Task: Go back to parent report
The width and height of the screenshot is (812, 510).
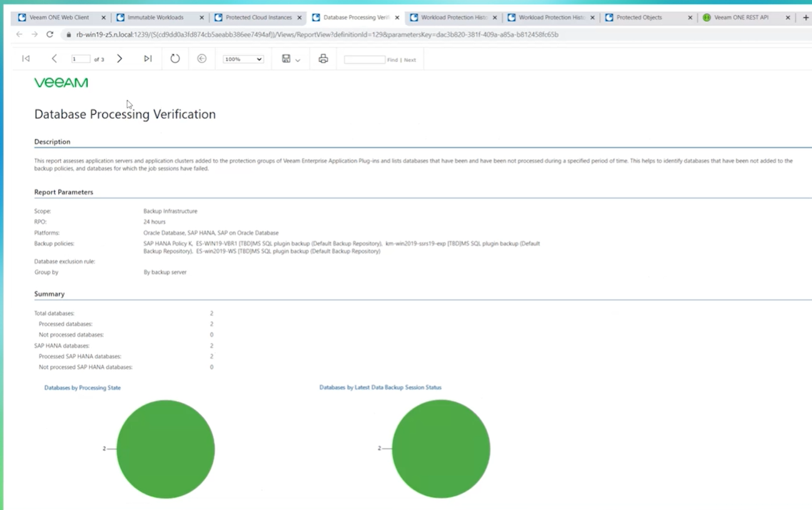Action: coord(201,59)
